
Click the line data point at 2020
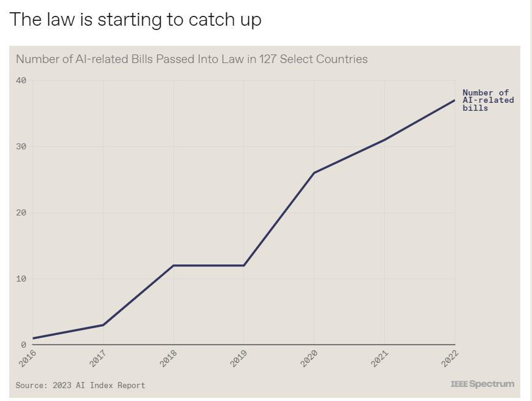click(314, 173)
